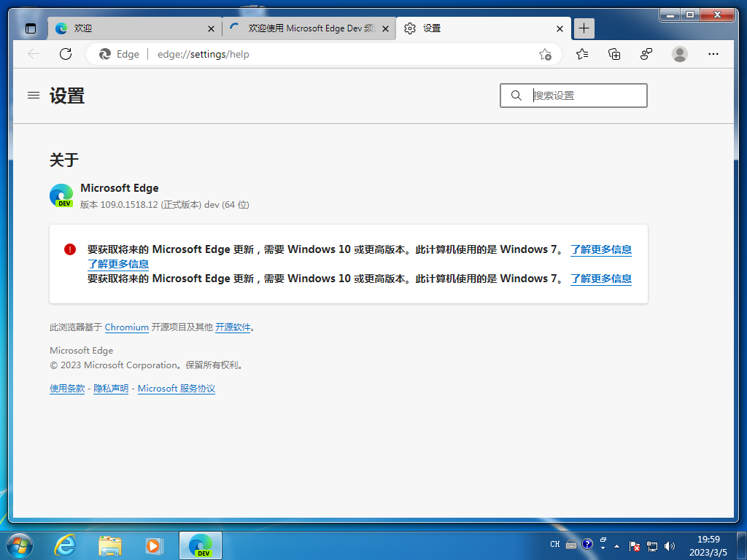Click 了解更多信息 link starting its own line
This screenshot has width=747, height=560.
pos(118,264)
